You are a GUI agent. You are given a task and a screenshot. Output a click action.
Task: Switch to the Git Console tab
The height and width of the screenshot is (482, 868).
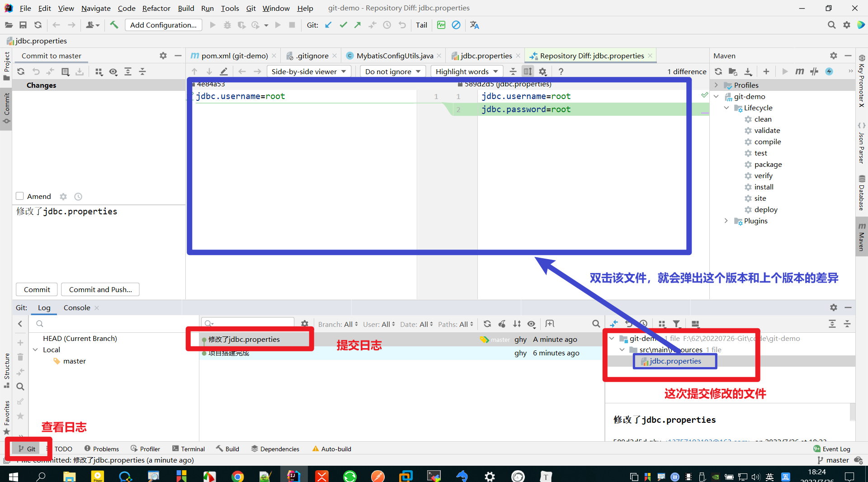pos(77,308)
